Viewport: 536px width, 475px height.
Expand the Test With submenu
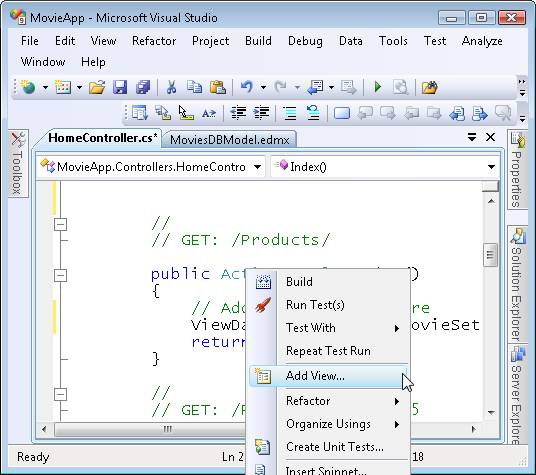329,328
